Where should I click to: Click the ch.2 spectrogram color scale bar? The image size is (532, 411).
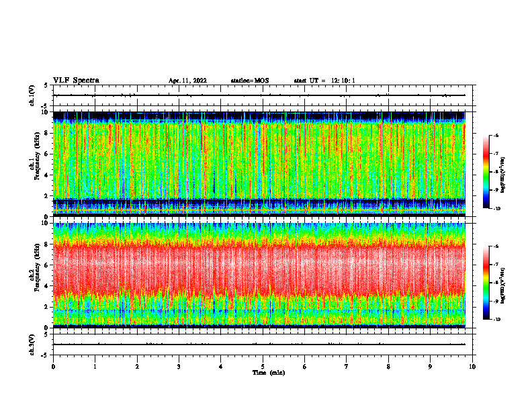click(x=486, y=283)
